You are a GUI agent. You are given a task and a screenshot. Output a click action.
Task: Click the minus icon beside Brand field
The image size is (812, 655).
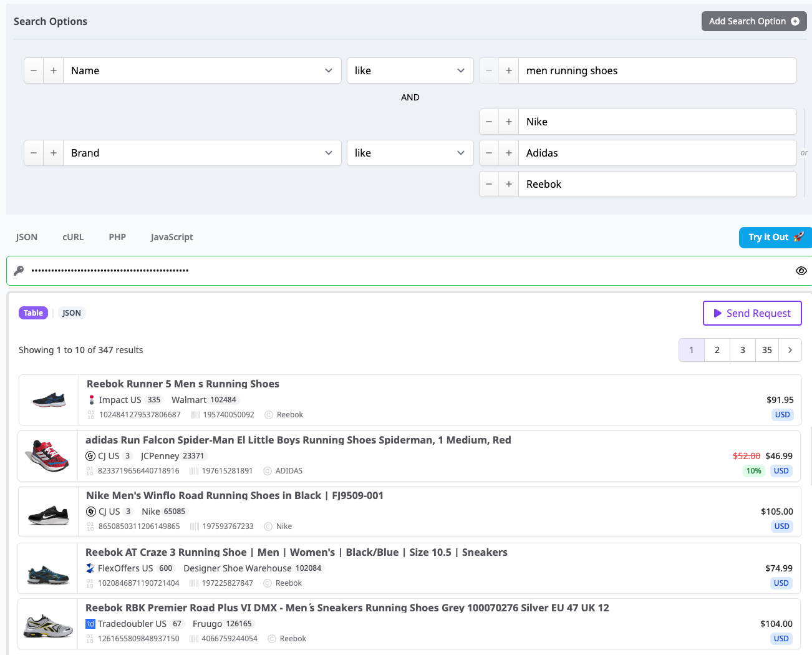pos(34,153)
